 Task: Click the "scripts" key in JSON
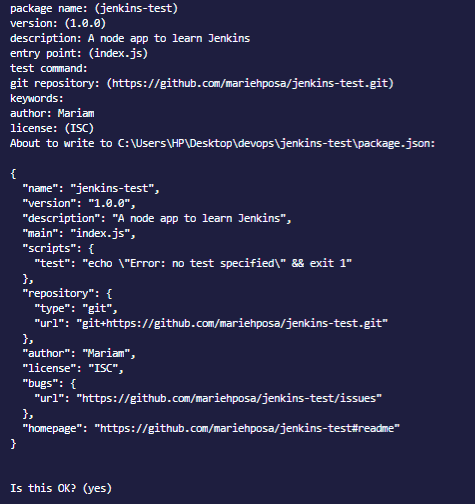(x=46, y=248)
